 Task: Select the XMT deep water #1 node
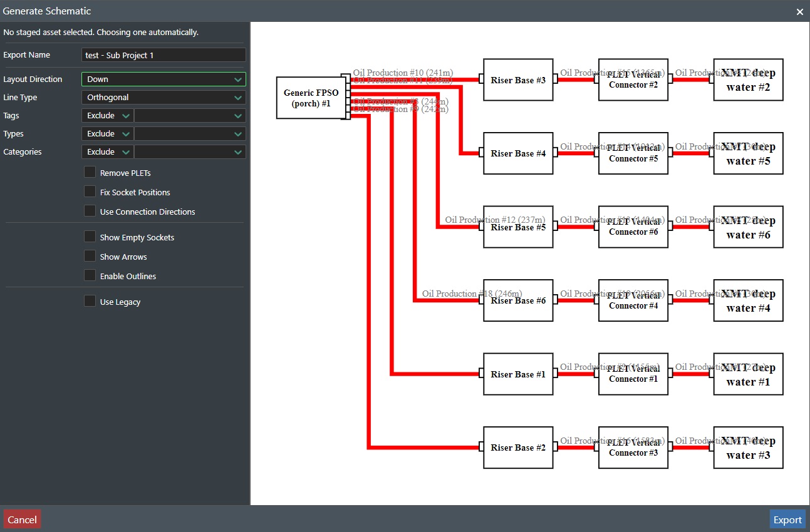tap(749, 374)
